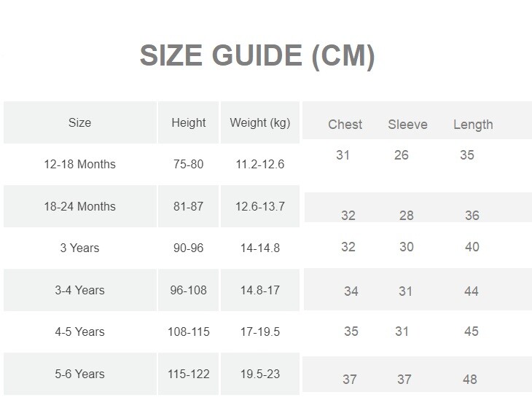Image resolution: width=532 pixels, height=408 pixels.
Task: Select the 19.5-23 weight cell
Action: 260,374
